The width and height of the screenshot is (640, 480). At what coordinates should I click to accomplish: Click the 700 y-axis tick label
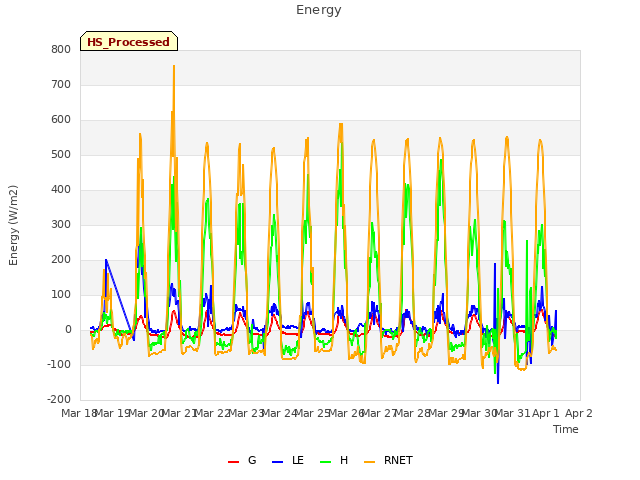coord(61,84)
